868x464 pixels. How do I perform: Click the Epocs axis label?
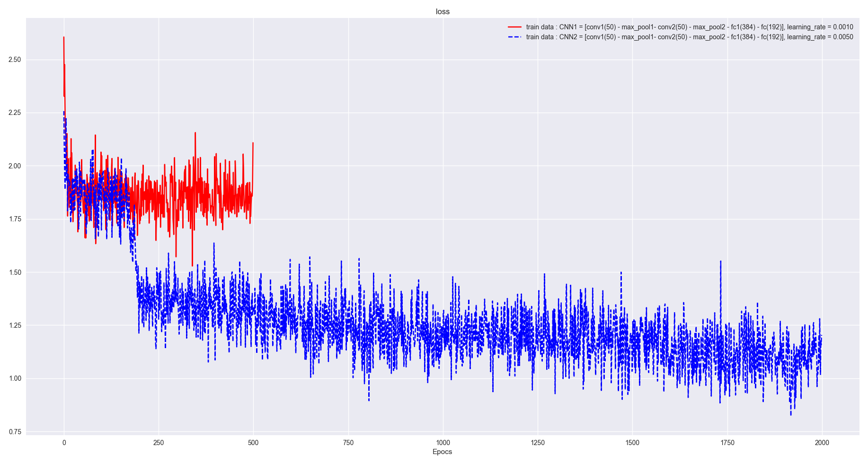pyautogui.click(x=442, y=452)
